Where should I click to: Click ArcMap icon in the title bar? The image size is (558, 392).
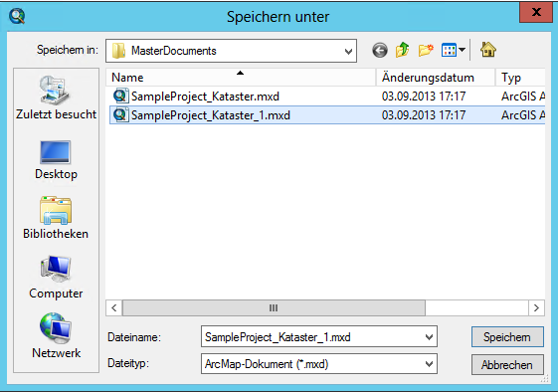[x=17, y=16]
